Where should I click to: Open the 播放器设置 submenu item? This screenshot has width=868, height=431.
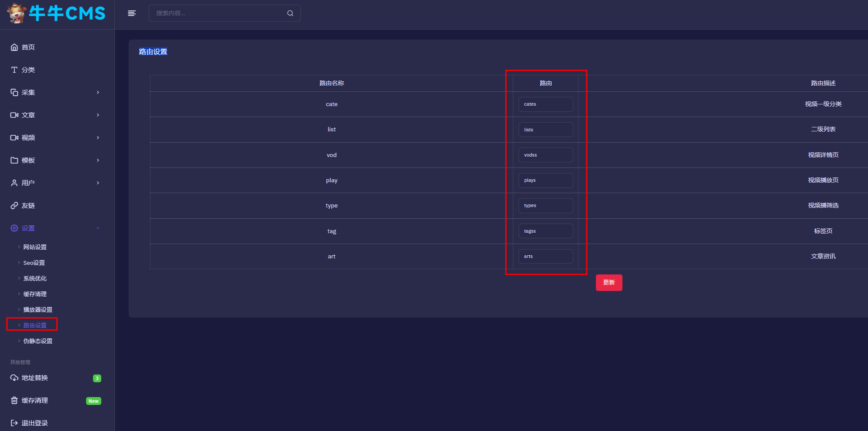(38, 310)
